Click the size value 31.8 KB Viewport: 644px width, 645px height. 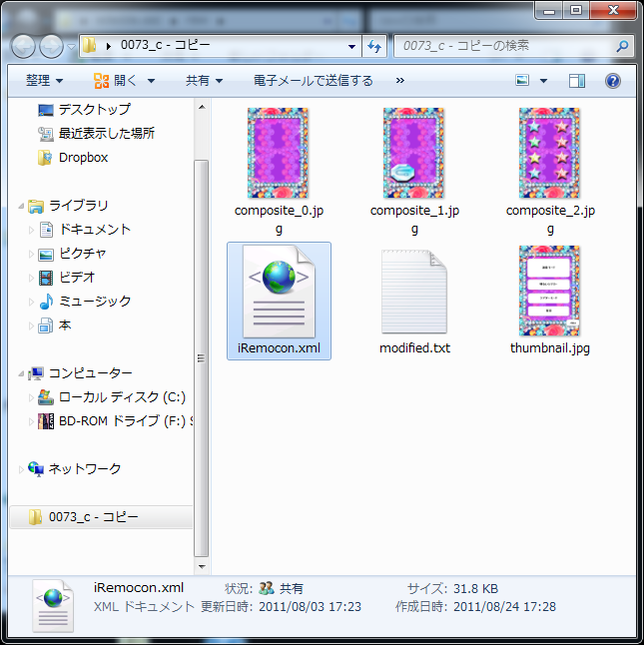click(x=476, y=589)
